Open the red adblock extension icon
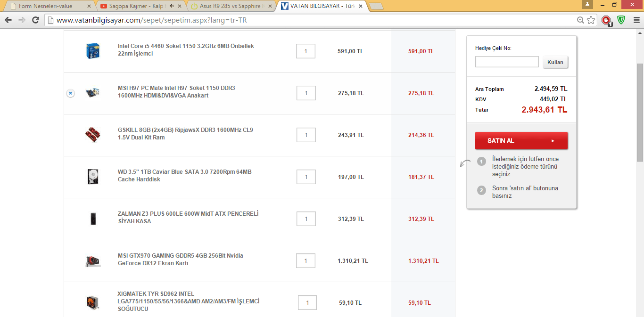644x317 pixels. 606,20
